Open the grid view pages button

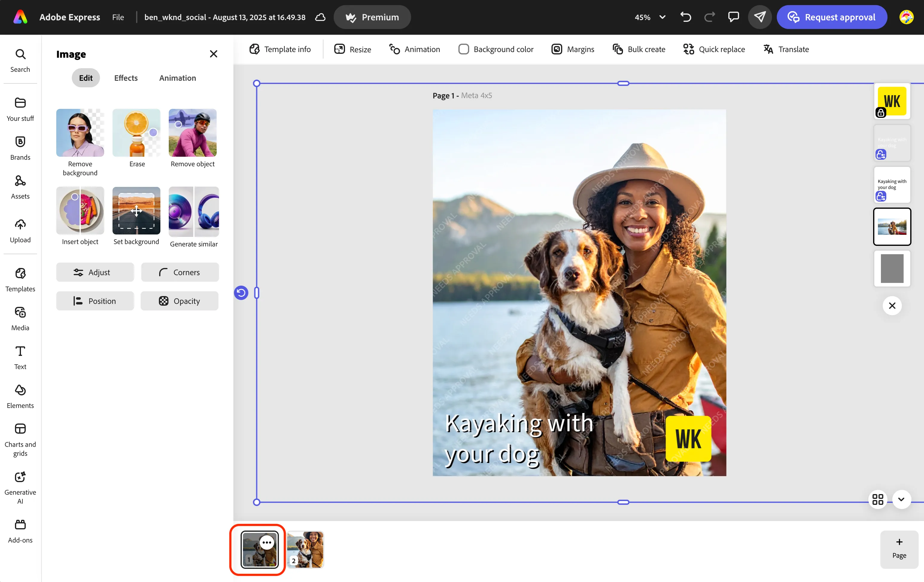[x=878, y=499]
